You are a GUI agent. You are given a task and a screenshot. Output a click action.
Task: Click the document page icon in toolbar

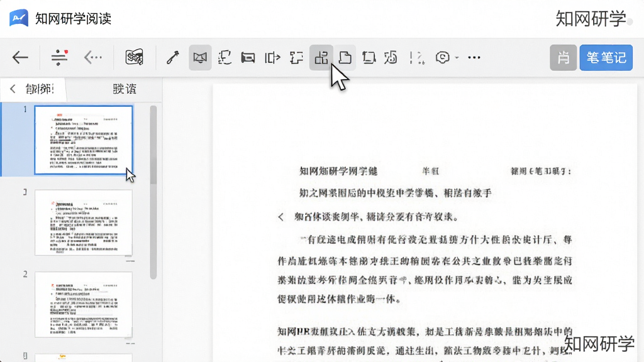pos(345,57)
